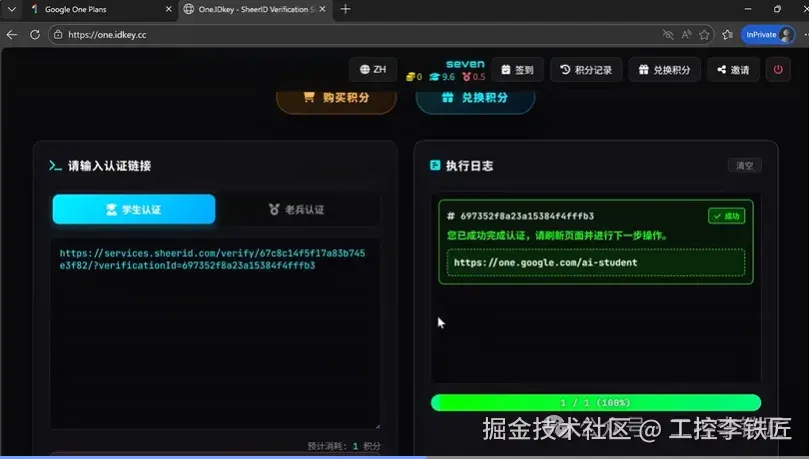
Task: Open the InPrivate profile button
Action: tap(768, 35)
